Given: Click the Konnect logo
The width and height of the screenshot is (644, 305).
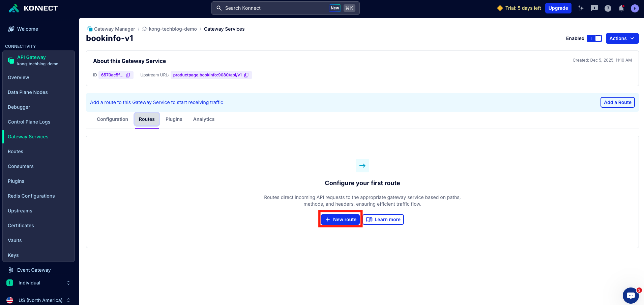Looking at the screenshot, I should [33, 8].
